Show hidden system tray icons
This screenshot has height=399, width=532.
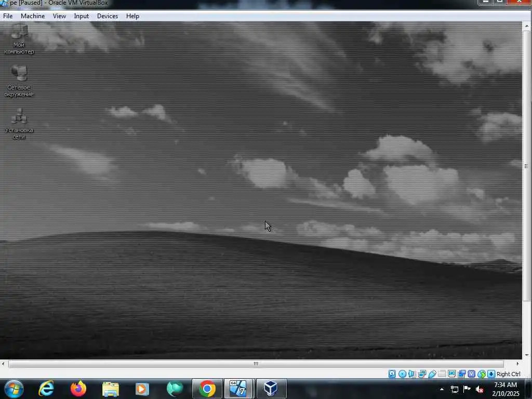coord(442,389)
